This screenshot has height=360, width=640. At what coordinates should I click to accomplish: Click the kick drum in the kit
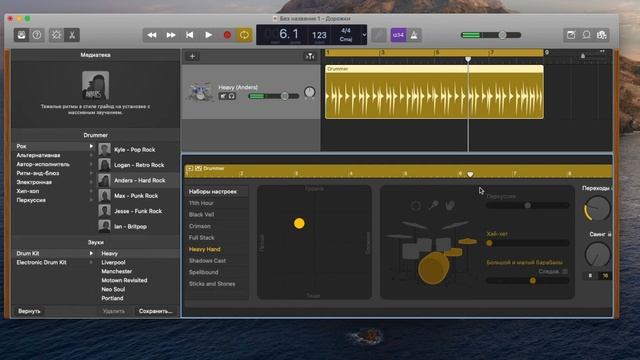click(x=433, y=268)
